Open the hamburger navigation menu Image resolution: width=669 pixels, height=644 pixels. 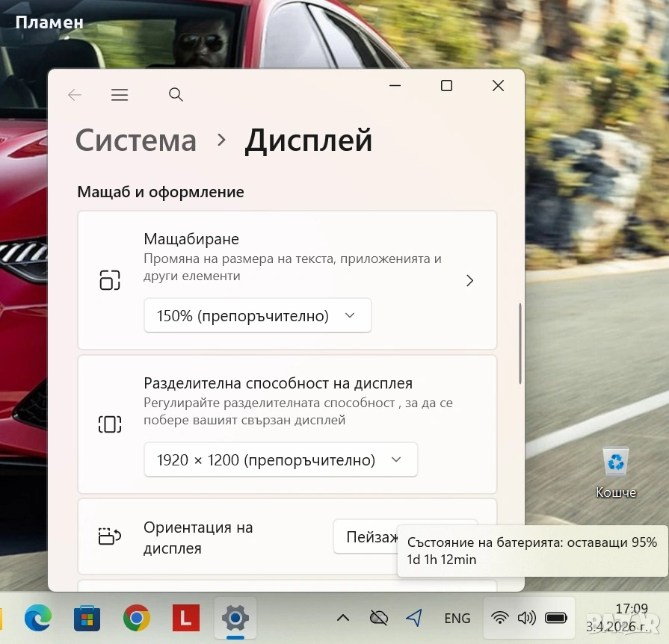coord(120,95)
